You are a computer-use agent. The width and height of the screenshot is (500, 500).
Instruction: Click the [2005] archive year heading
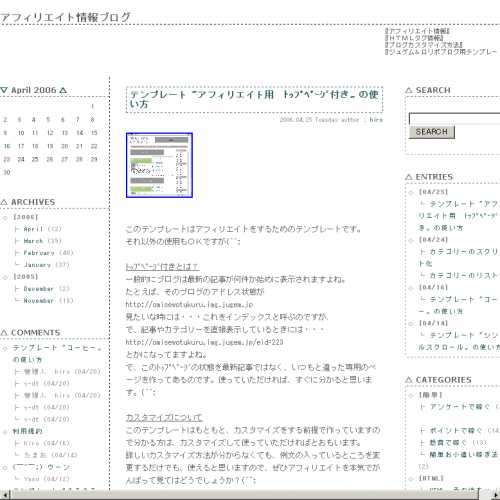point(26,277)
